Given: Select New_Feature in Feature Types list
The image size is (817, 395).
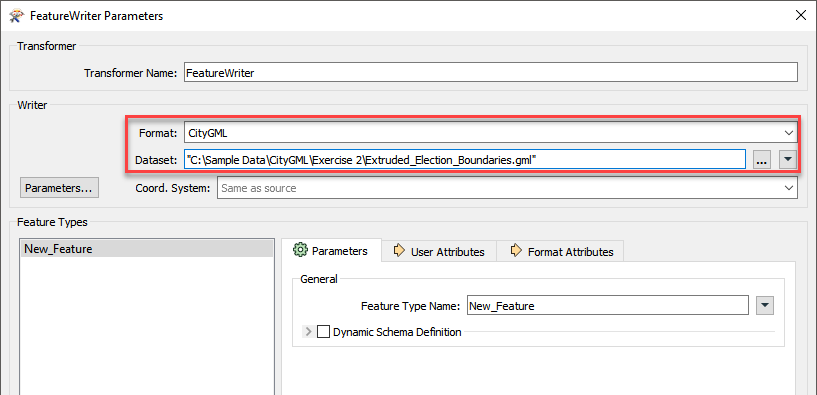Looking at the screenshot, I should coord(146,249).
